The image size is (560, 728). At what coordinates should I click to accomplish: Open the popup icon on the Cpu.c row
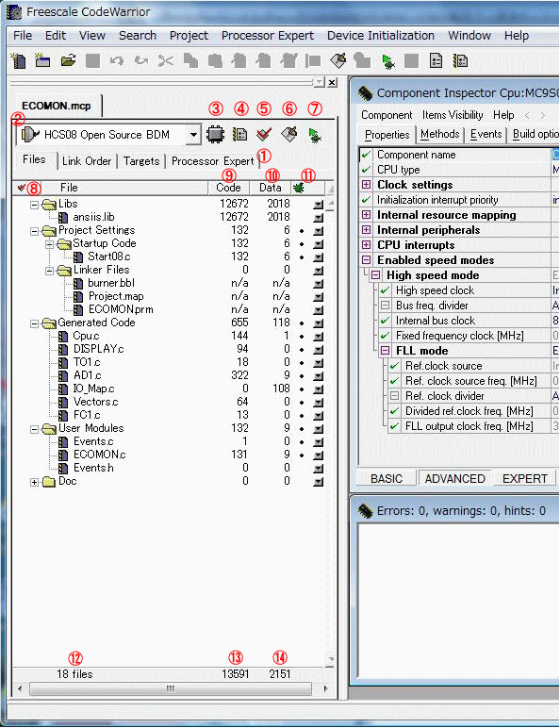(x=318, y=336)
